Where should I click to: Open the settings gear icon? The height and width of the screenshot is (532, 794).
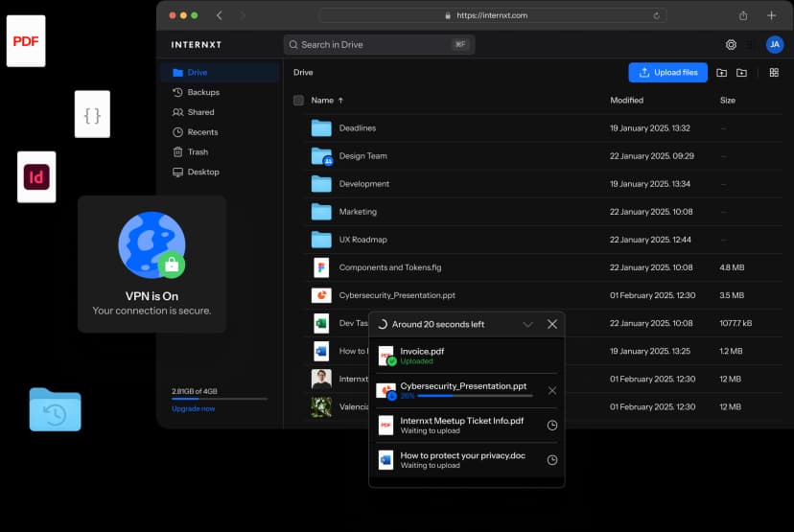coord(731,44)
